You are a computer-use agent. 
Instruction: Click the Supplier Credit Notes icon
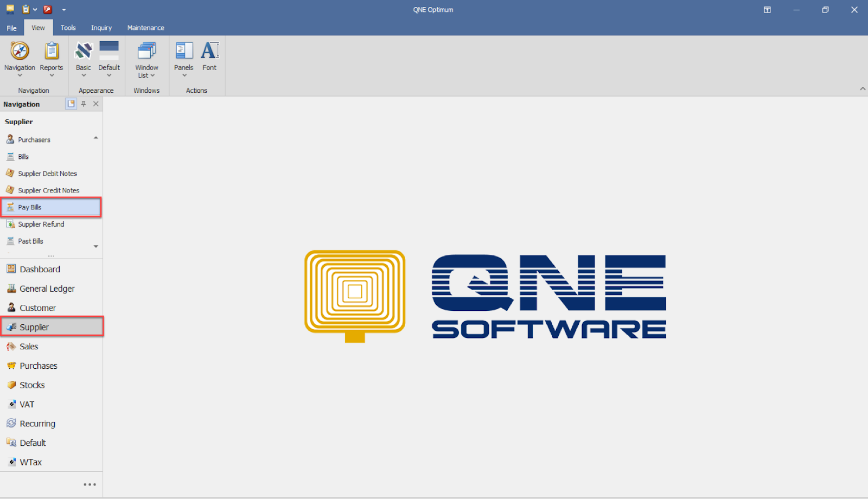click(x=10, y=190)
